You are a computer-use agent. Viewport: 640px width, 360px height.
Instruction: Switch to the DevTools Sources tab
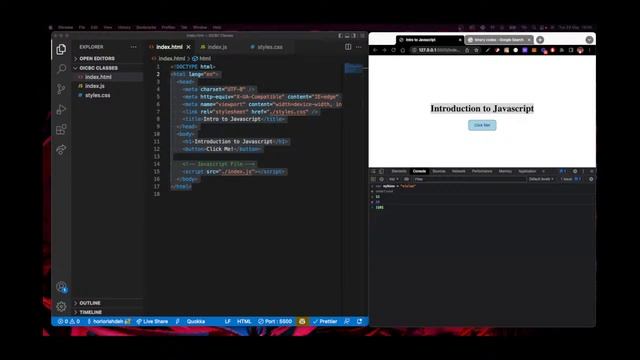439,171
